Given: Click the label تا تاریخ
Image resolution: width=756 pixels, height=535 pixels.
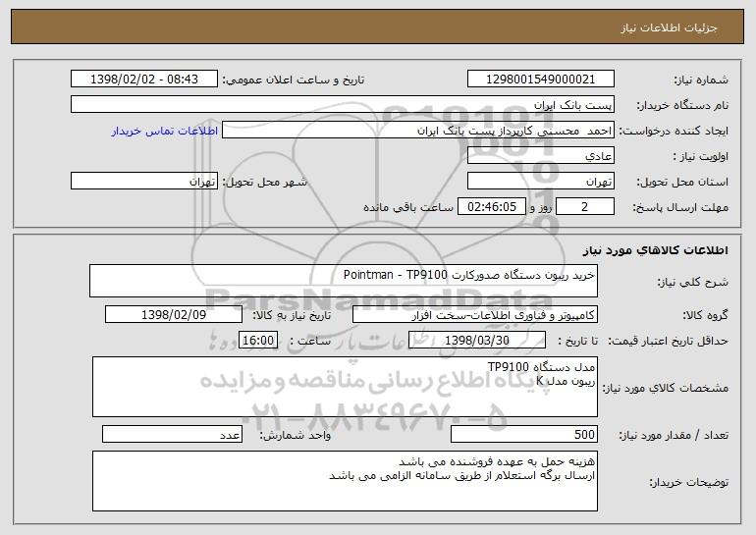Looking at the screenshot, I should [577, 342].
